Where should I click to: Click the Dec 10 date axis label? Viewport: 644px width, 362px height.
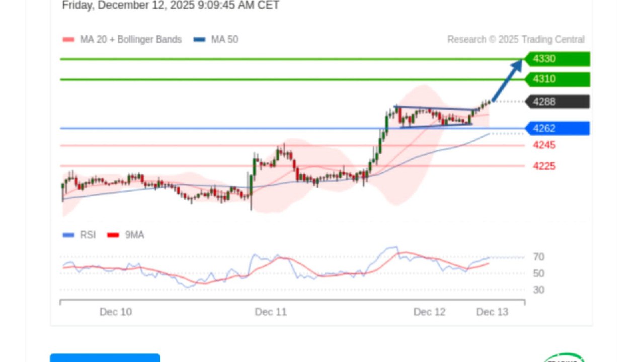point(116,312)
